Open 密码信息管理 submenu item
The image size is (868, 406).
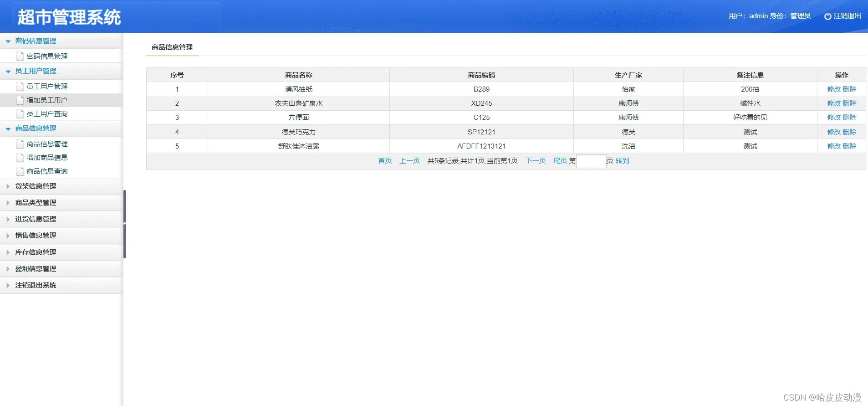point(47,56)
